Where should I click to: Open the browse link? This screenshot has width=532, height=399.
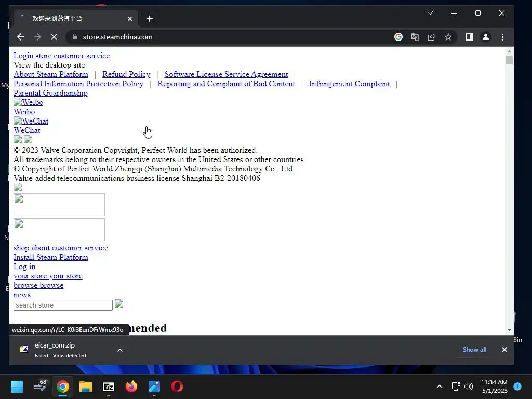[x=38, y=285]
